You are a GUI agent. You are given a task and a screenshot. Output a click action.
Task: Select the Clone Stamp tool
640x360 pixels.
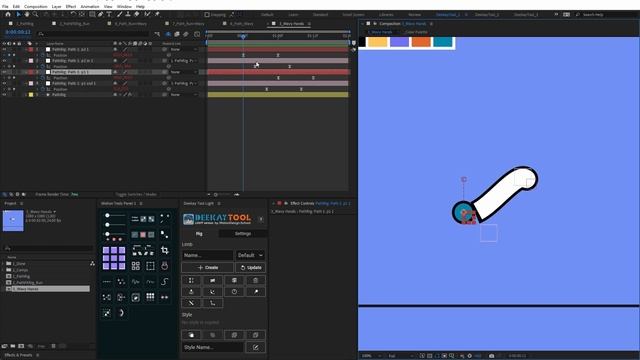[x=128, y=14]
